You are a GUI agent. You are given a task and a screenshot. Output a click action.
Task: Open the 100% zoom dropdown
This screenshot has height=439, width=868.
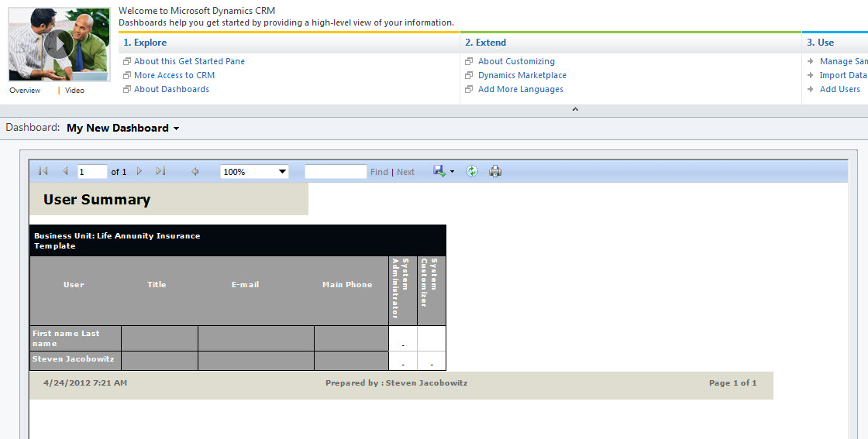click(282, 171)
